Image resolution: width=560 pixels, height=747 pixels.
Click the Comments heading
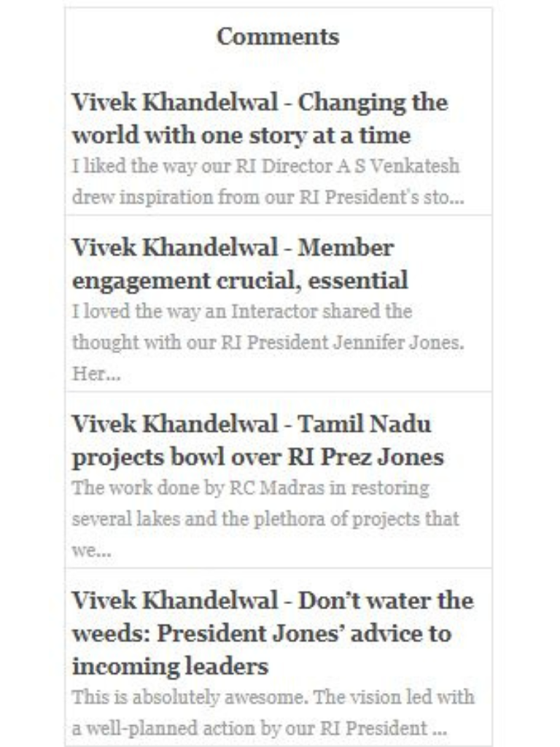(279, 36)
